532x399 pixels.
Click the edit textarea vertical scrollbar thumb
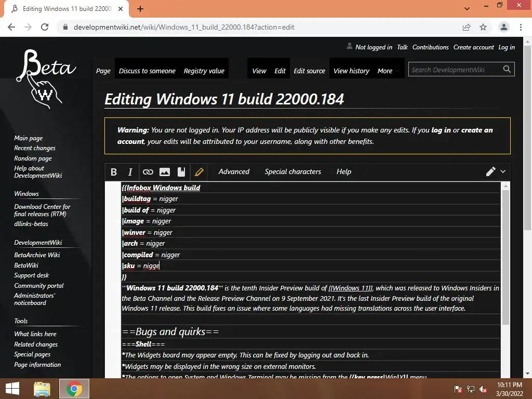click(x=505, y=257)
